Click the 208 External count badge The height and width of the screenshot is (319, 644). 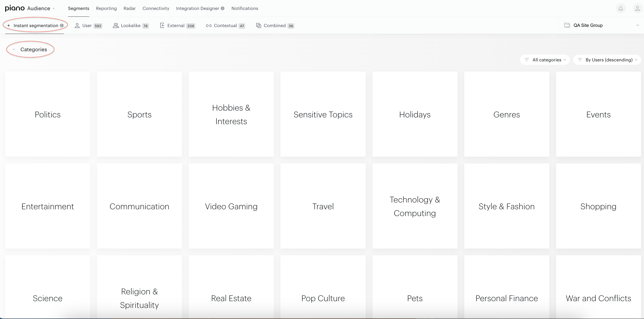pyautogui.click(x=191, y=26)
